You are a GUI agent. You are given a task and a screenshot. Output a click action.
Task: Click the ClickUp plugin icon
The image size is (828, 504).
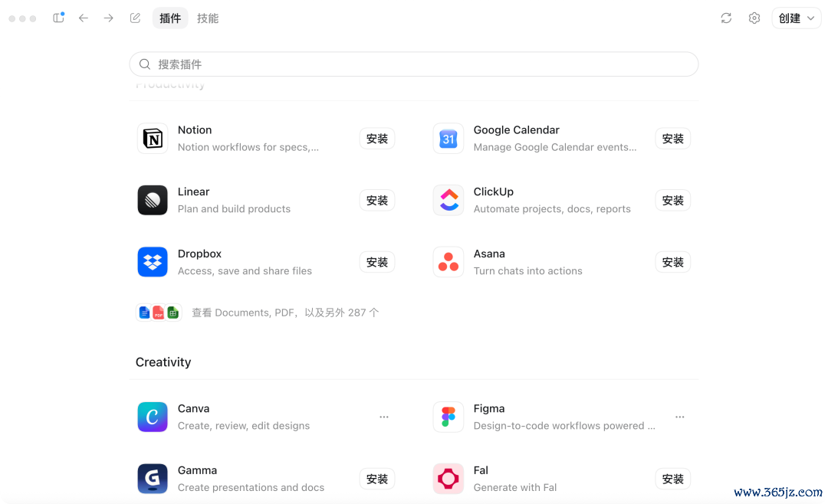(449, 200)
